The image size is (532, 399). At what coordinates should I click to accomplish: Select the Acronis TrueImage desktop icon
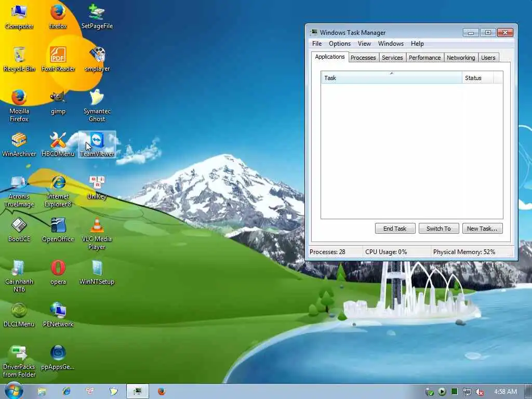(x=19, y=191)
